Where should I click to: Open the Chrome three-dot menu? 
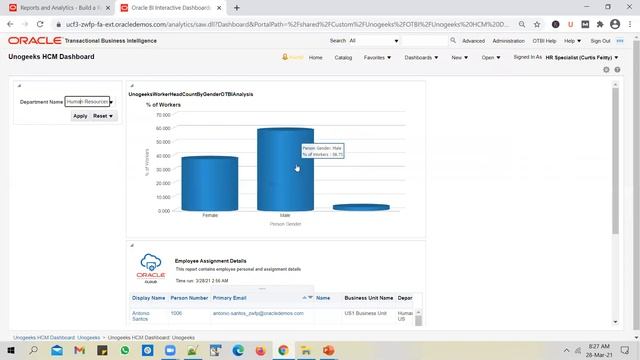[x=630, y=24]
